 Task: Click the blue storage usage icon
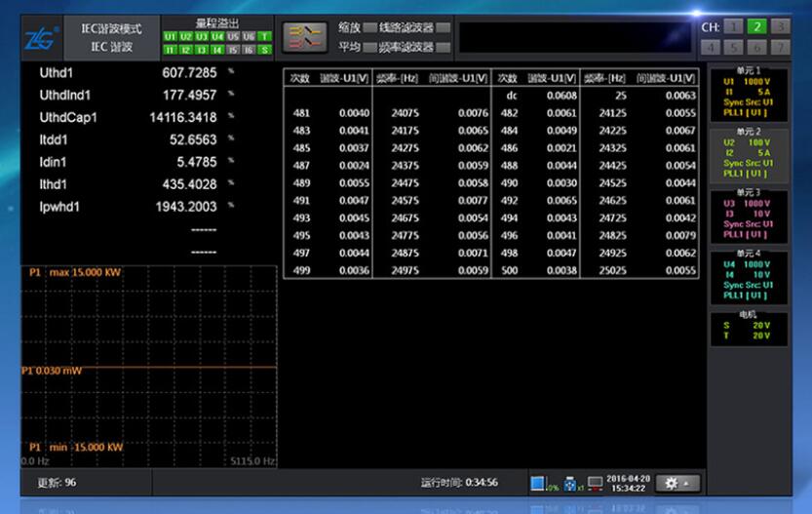click(x=538, y=483)
